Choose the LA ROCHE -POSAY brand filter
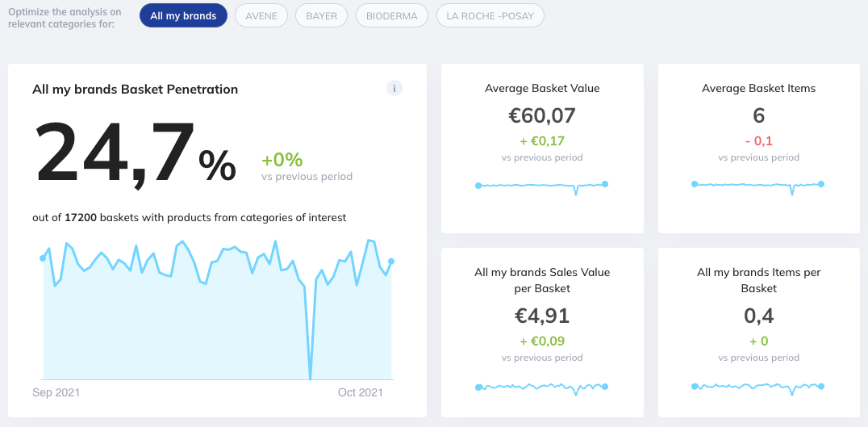The image size is (868, 427). click(x=490, y=15)
